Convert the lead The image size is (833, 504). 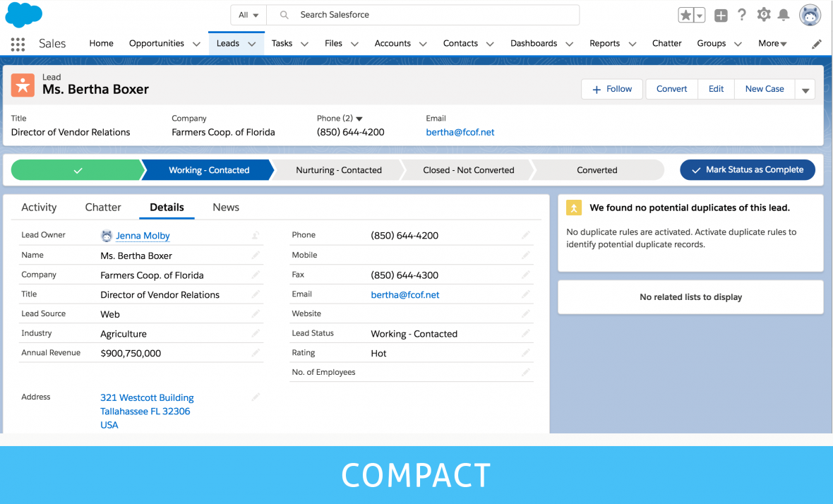(671, 89)
